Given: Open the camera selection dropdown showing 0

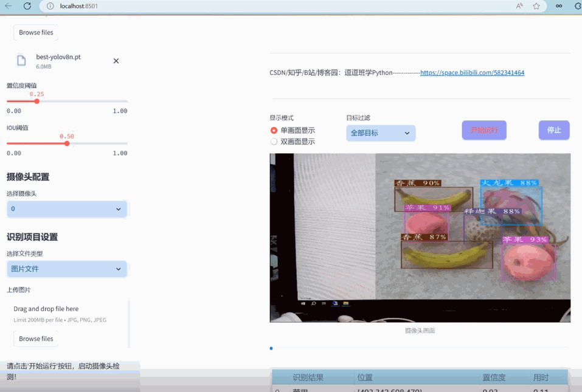Looking at the screenshot, I should [x=67, y=209].
